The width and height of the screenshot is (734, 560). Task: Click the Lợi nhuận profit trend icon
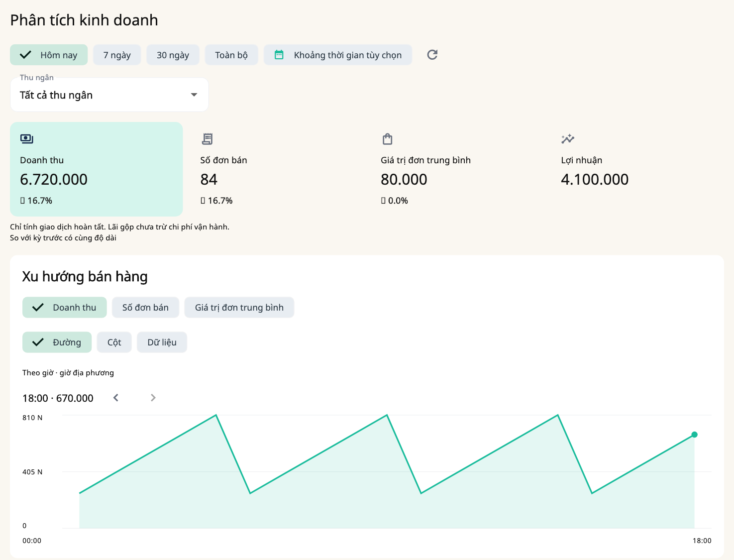pos(568,139)
